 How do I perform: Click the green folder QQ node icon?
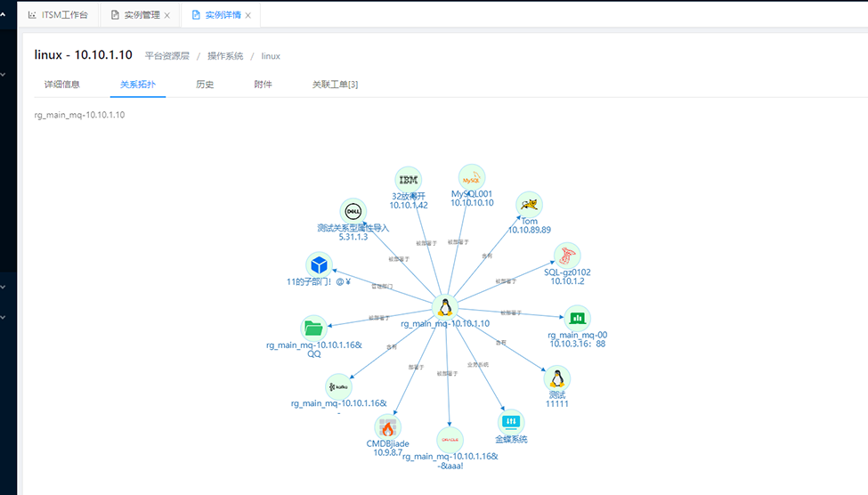tap(314, 329)
